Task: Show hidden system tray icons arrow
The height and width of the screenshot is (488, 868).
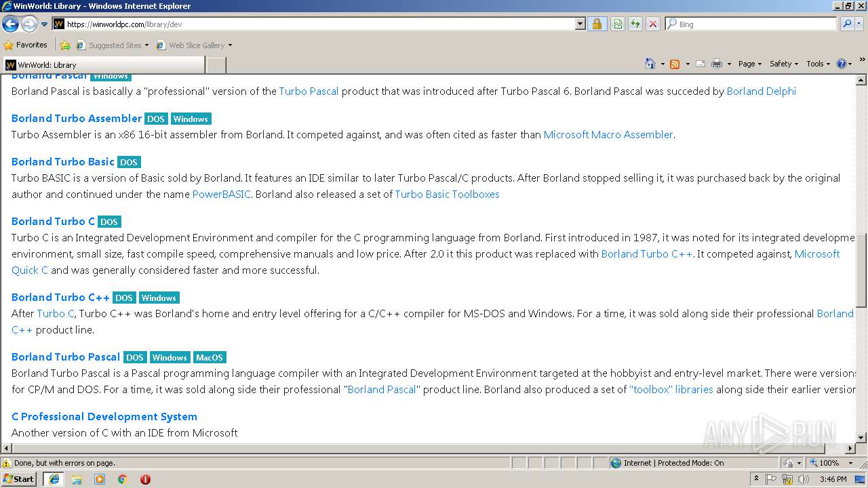Action: 757,479
